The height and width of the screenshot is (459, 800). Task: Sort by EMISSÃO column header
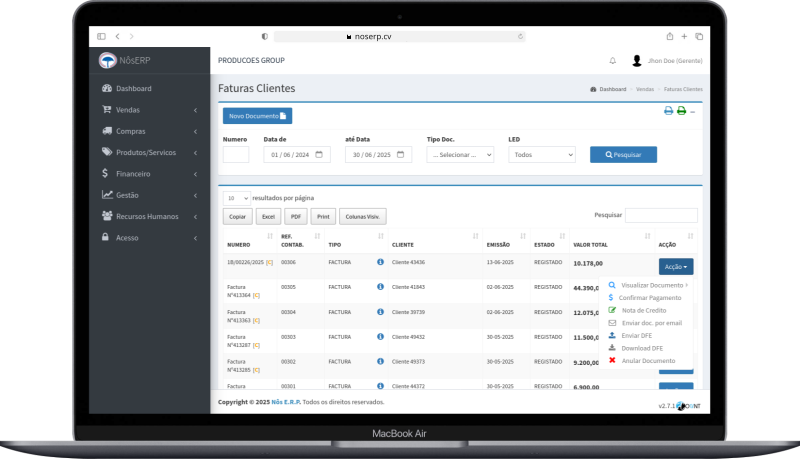[506, 241]
